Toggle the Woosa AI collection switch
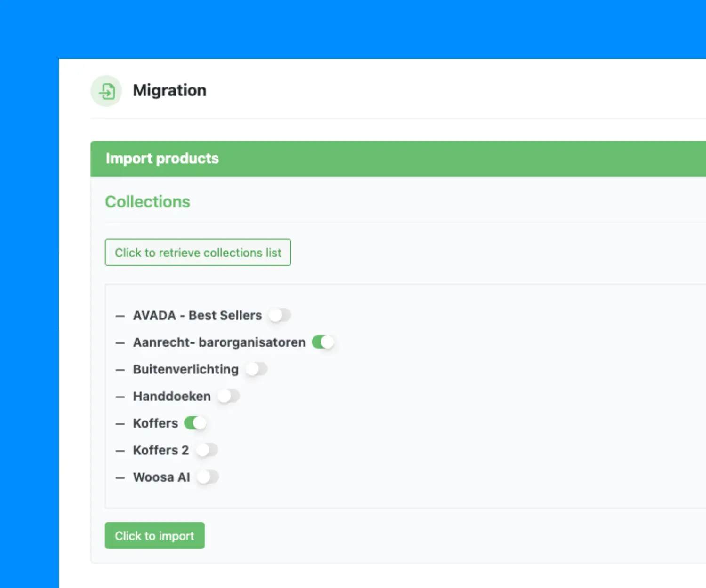The width and height of the screenshot is (706, 588). click(208, 477)
